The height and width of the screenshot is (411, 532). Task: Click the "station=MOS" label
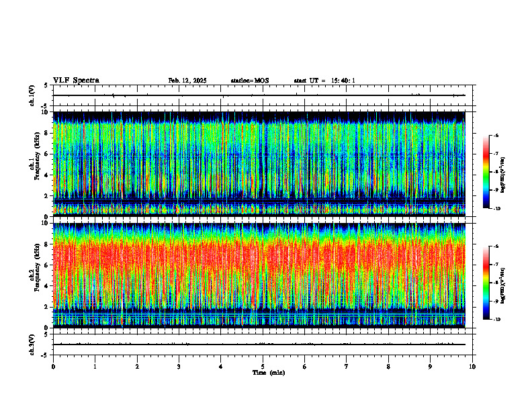[250, 81]
